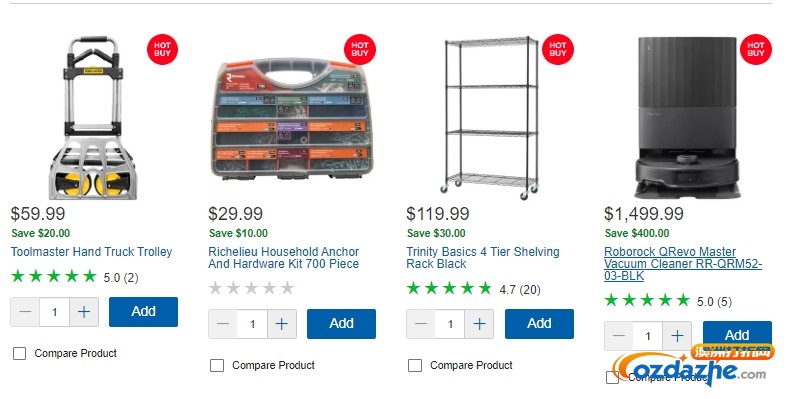Click the Richelieu hardware kit product image
The width and height of the screenshot is (797, 399).
[x=292, y=119]
